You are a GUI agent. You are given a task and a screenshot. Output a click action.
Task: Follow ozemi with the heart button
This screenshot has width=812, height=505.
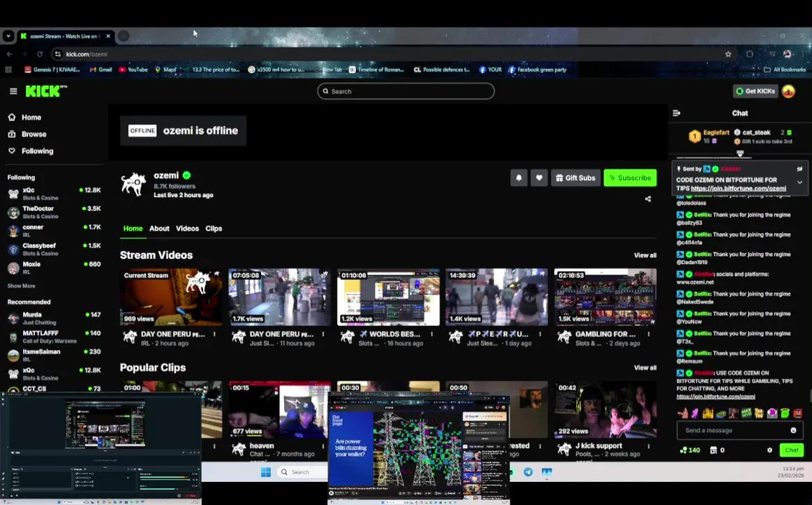pos(539,178)
